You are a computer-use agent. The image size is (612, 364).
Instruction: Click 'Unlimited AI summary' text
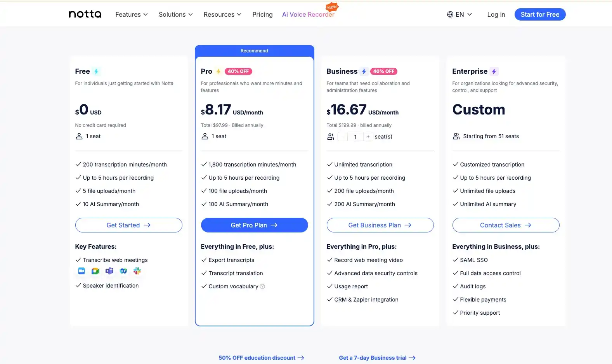click(x=488, y=204)
